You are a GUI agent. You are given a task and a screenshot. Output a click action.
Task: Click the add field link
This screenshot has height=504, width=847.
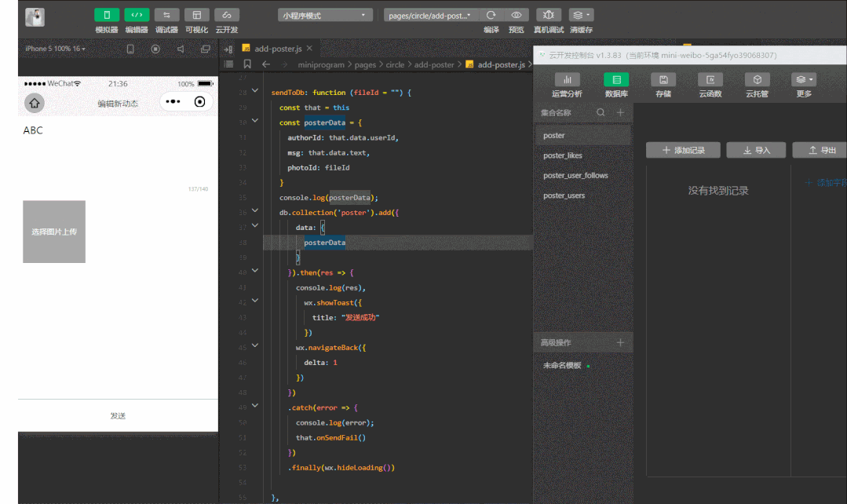click(825, 183)
